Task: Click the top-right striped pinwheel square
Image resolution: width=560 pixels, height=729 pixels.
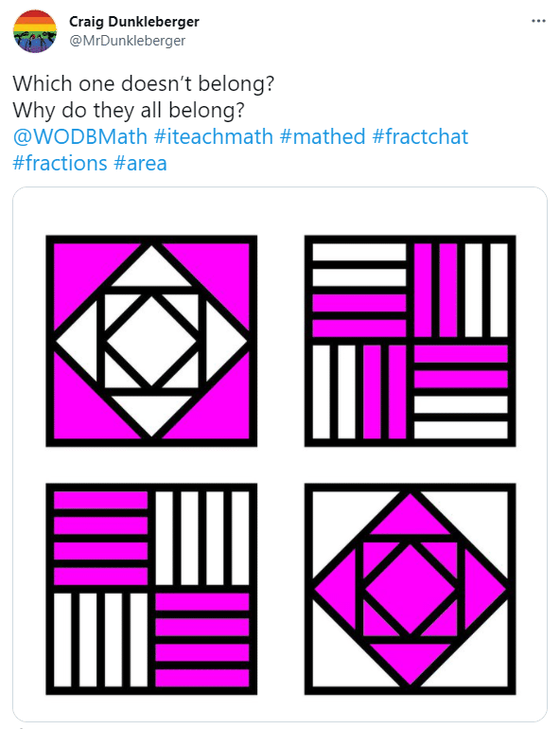Action: click(410, 341)
